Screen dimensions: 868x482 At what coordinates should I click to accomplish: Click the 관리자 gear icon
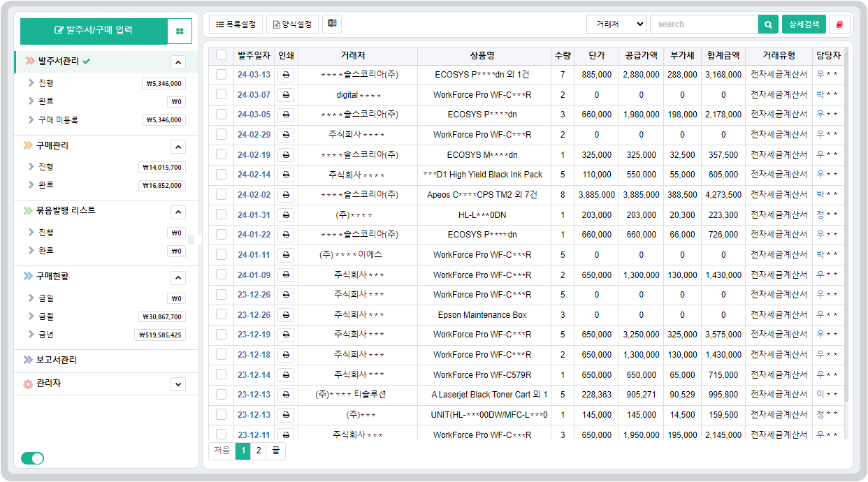pyautogui.click(x=28, y=384)
